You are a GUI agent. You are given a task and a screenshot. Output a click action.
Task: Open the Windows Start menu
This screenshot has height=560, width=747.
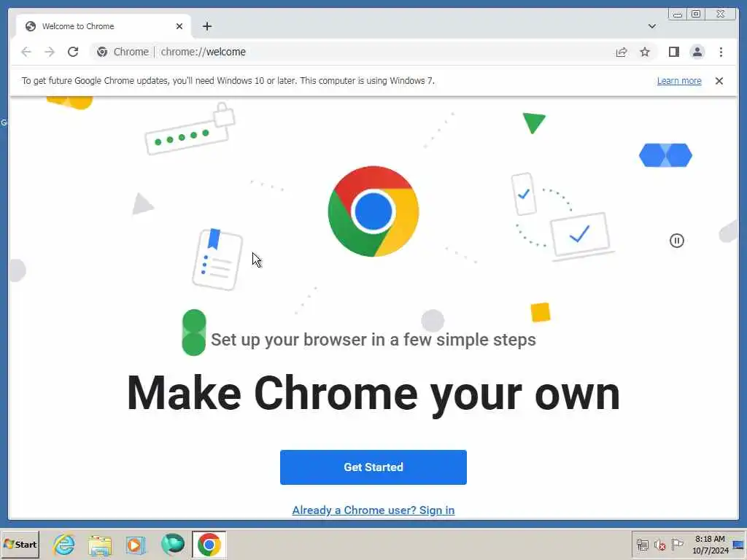pyautogui.click(x=20, y=544)
